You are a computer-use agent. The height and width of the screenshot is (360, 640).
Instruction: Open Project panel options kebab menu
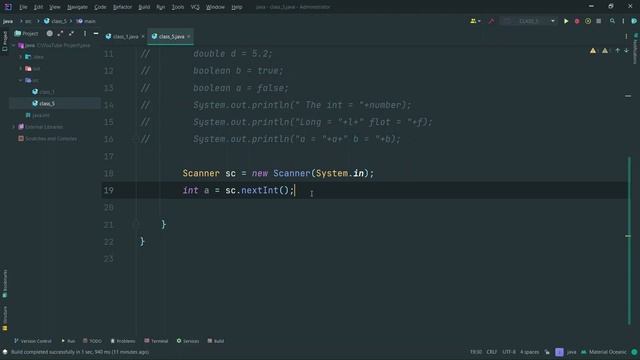pyautogui.click(x=85, y=33)
